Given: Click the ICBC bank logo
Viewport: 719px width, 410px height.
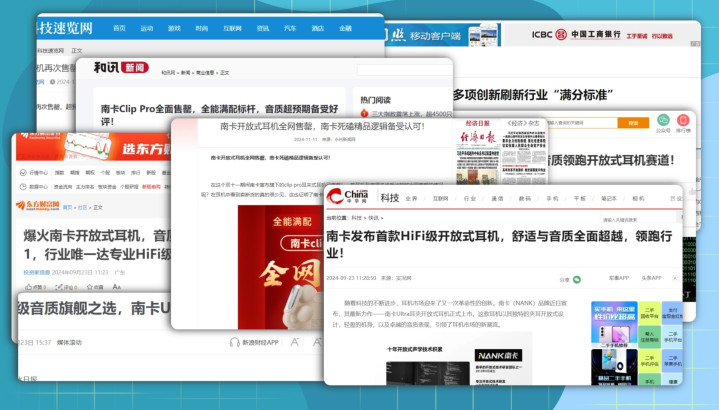Looking at the screenshot, I should point(560,35).
